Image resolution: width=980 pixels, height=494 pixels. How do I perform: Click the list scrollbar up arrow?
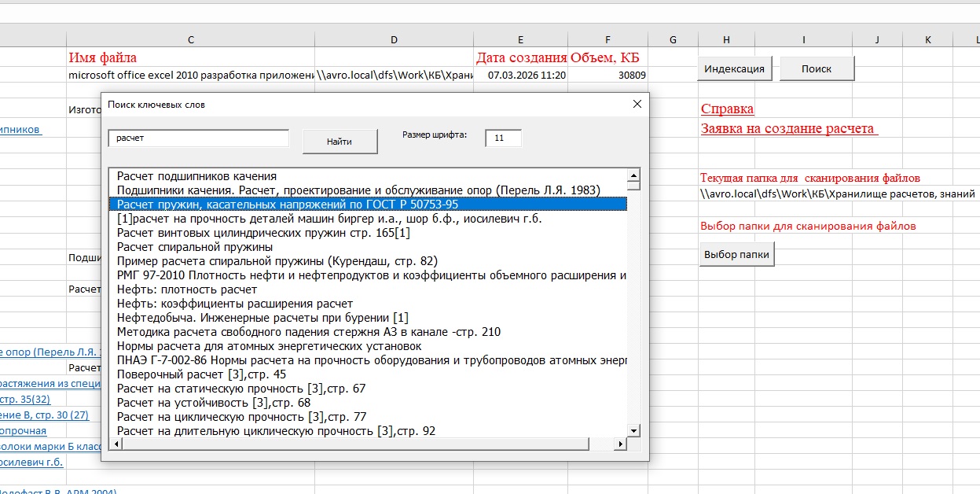pyautogui.click(x=633, y=174)
